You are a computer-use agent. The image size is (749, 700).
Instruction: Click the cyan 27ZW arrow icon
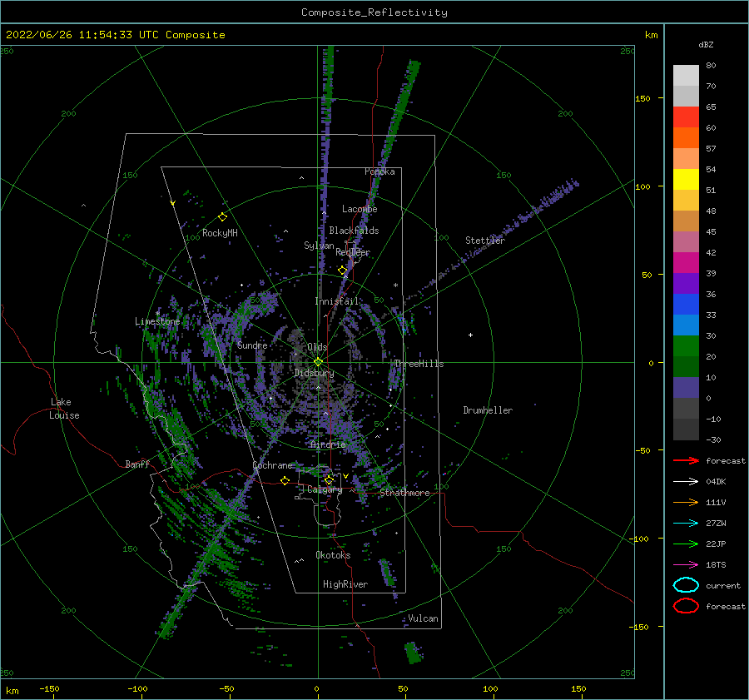point(686,524)
